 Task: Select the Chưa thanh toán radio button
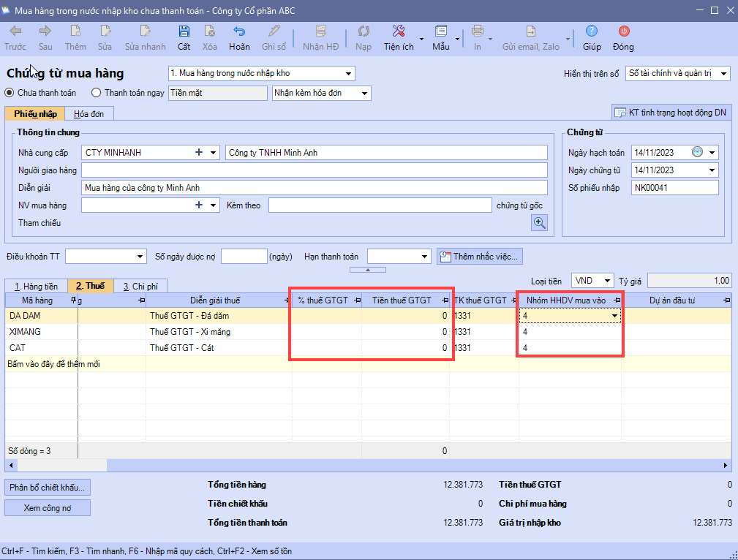(x=10, y=93)
